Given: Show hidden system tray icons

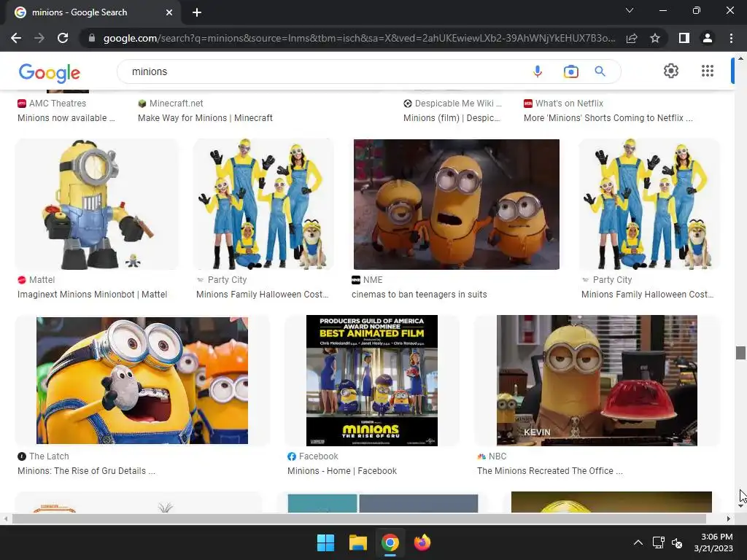Looking at the screenshot, I should 638,542.
